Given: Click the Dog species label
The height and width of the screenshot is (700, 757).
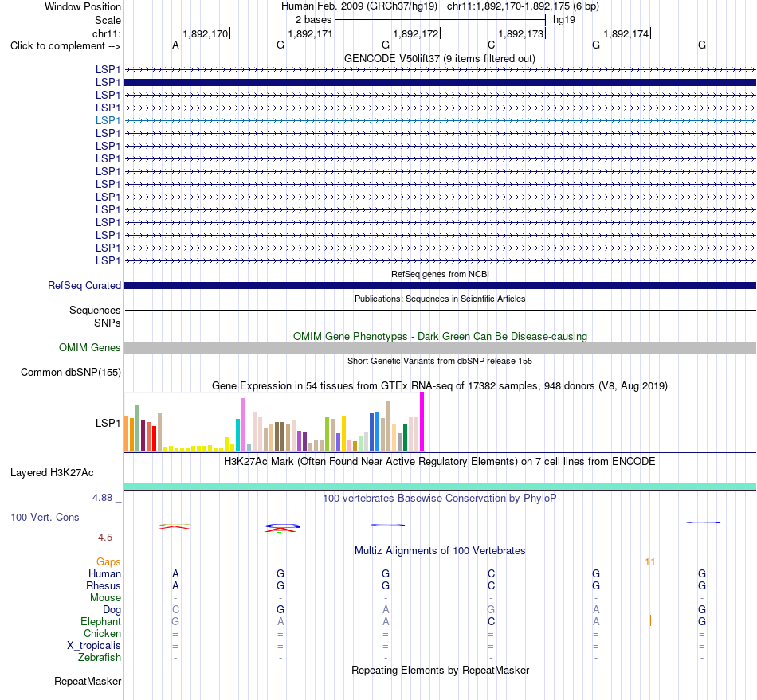Looking at the screenshot, I should pos(112,610).
